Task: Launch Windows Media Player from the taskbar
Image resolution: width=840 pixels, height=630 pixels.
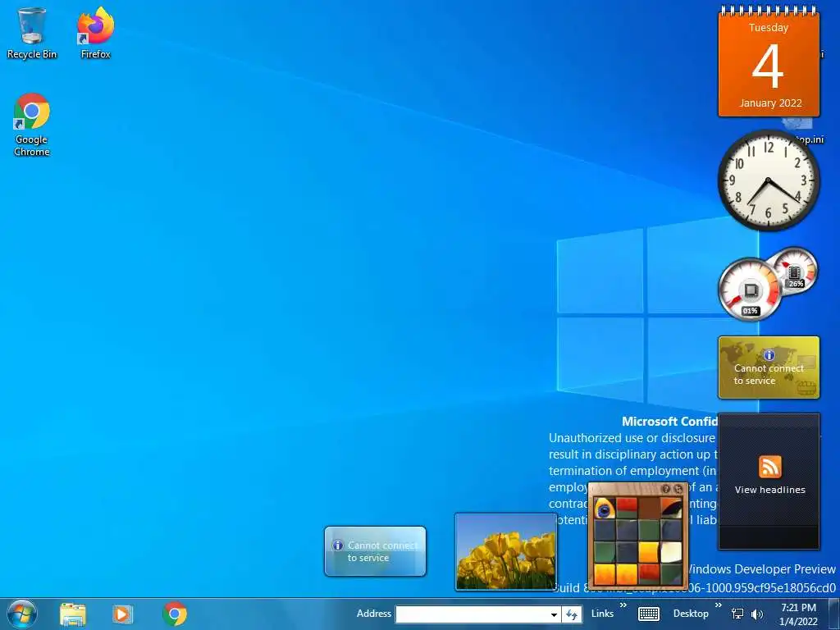Action: tap(123, 614)
